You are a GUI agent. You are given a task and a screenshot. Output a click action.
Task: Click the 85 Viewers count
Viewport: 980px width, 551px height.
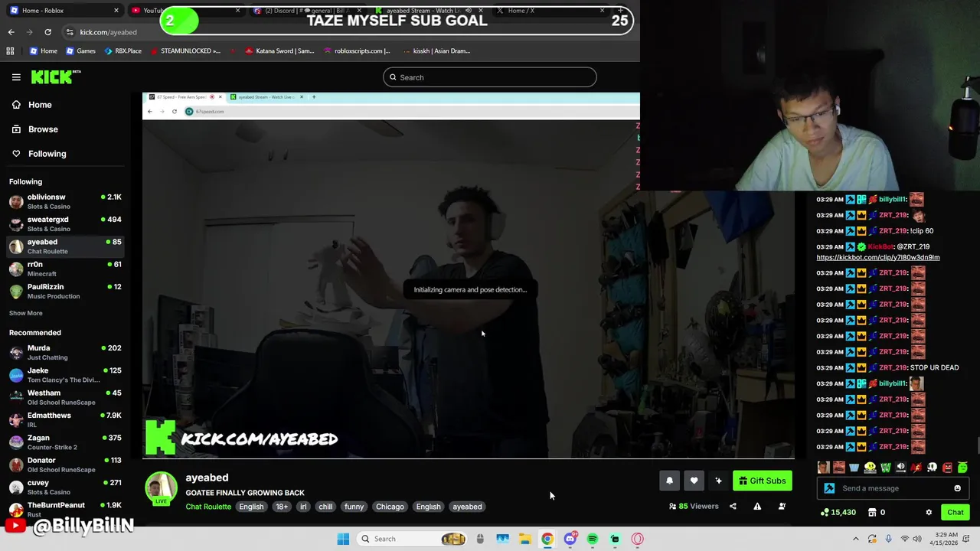[x=694, y=506]
